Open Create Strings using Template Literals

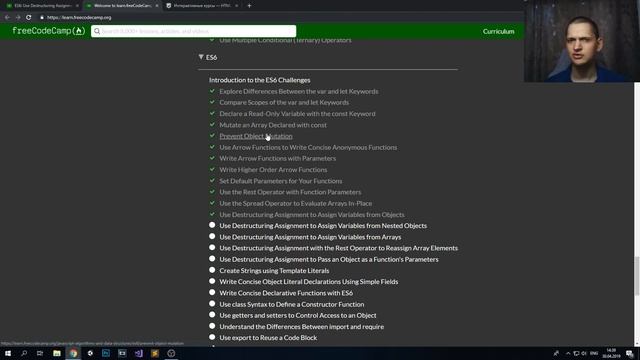point(274,271)
